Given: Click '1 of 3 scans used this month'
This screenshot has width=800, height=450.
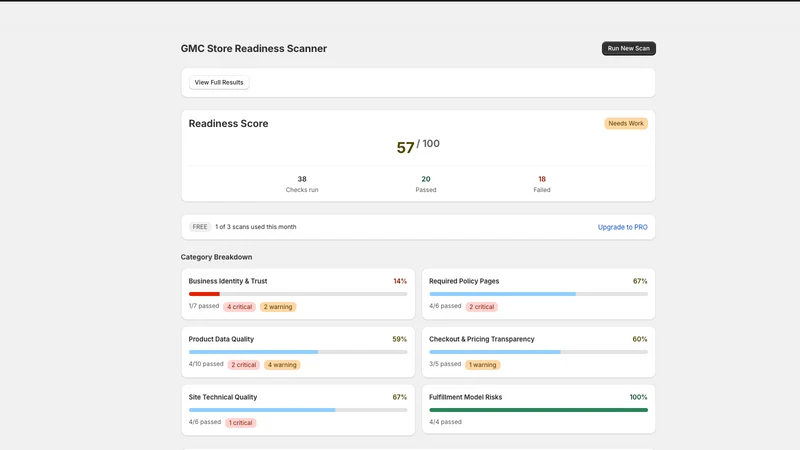Looking at the screenshot, I should (x=256, y=227).
